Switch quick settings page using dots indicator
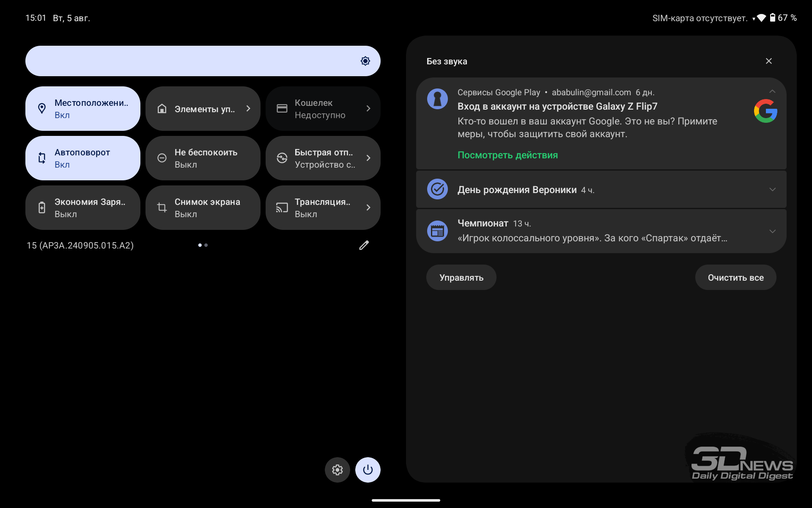The image size is (812, 508). [203, 245]
